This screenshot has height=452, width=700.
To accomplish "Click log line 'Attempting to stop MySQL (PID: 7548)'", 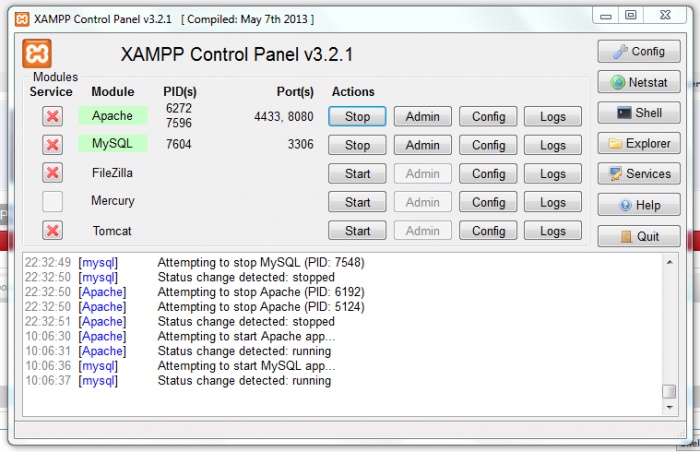I will tap(261, 262).
